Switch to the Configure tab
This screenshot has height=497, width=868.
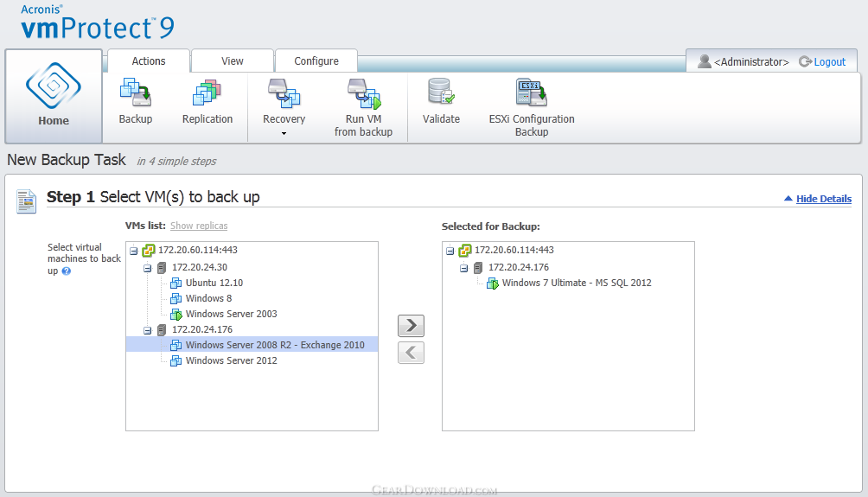316,61
